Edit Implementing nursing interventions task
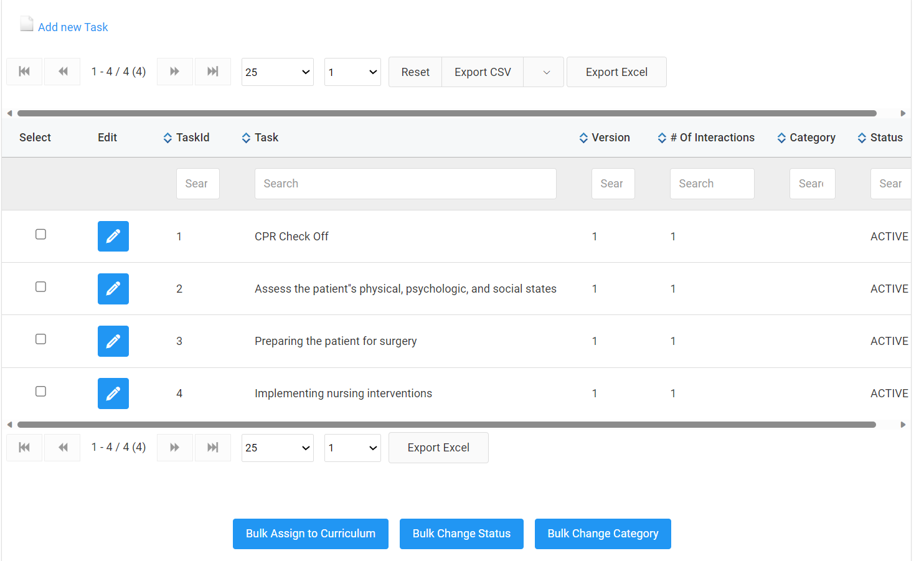Screen dimensions: 924x561 click(x=113, y=394)
